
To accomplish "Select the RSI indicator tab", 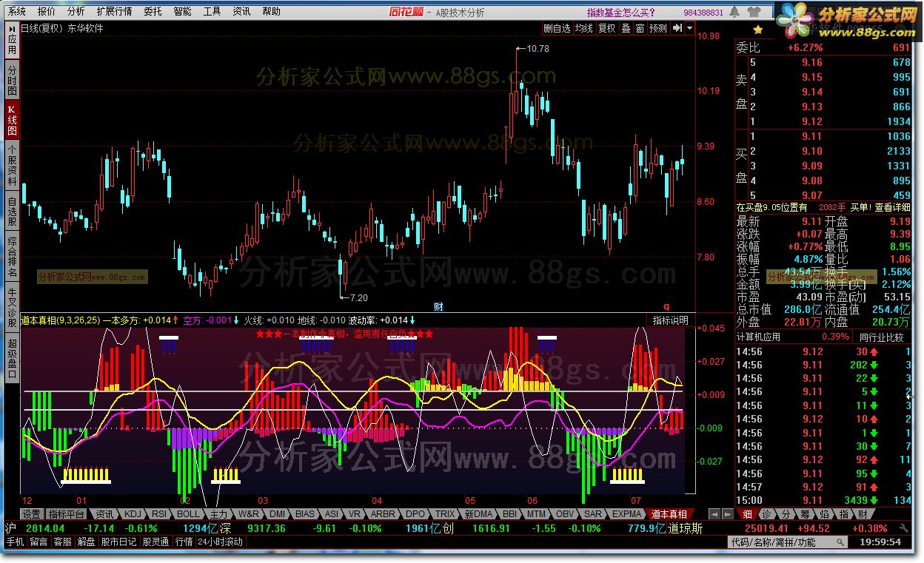I will (x=159, y=514).
